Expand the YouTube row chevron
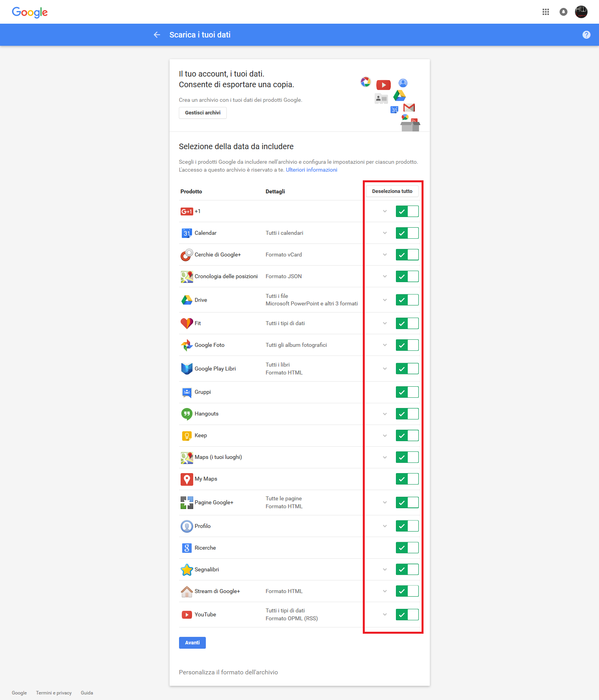The width and height of the screenshot is (599, 700). 385,614
